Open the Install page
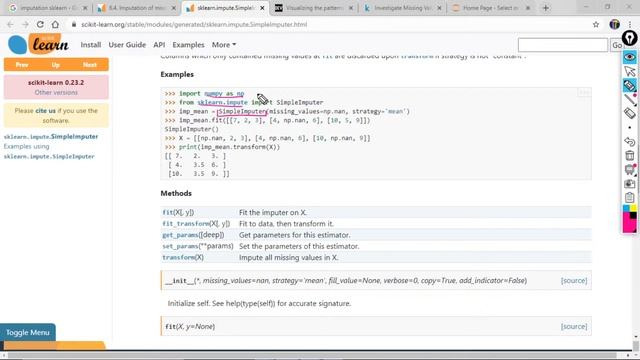 click(91, 45)
